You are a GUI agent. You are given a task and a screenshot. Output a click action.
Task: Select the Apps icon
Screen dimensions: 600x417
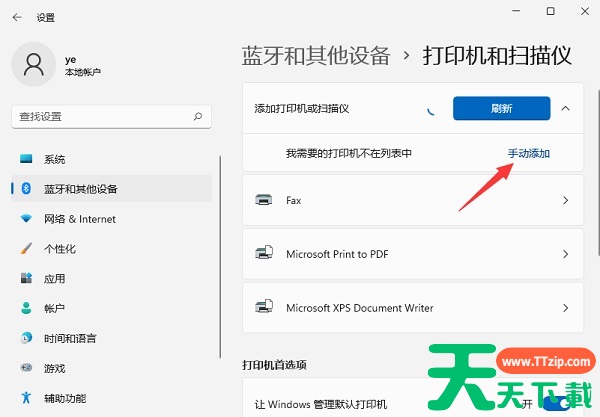coord(26,278)
